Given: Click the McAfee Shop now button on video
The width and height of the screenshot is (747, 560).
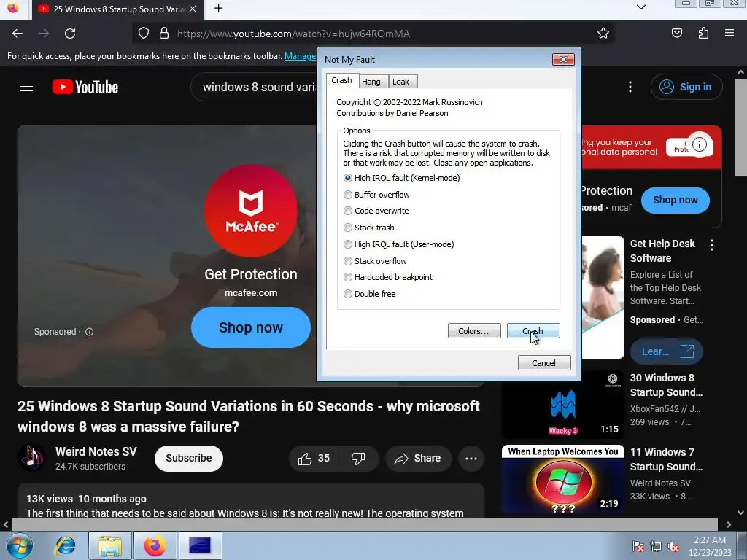Looking at the screenshot, I should [x=251, y=327].
